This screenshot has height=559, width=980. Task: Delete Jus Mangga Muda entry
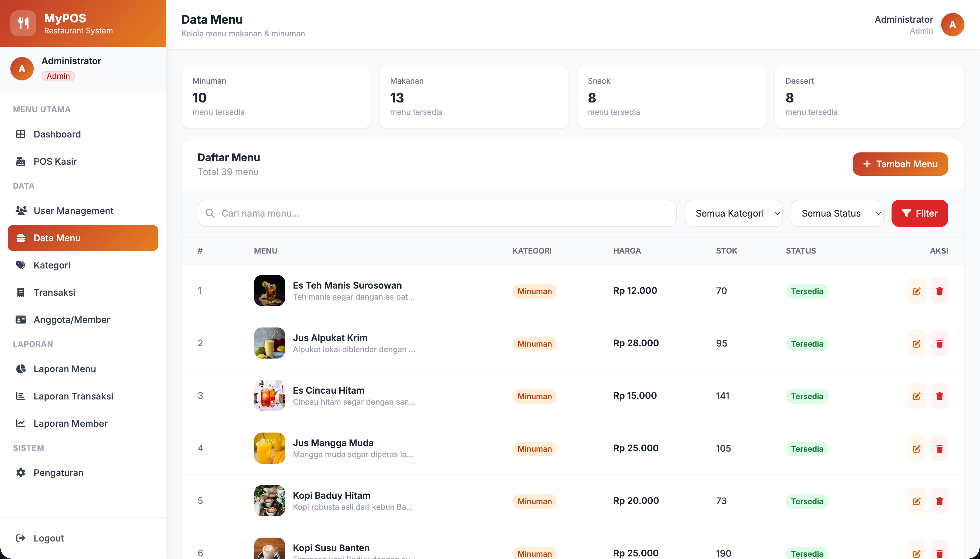pyautogui.click(x=939, y=449)
